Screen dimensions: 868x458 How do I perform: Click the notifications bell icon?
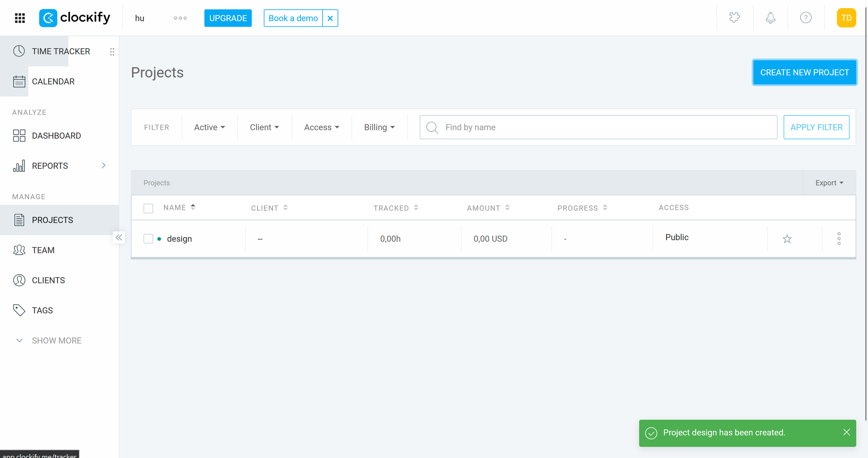[770, 18]
